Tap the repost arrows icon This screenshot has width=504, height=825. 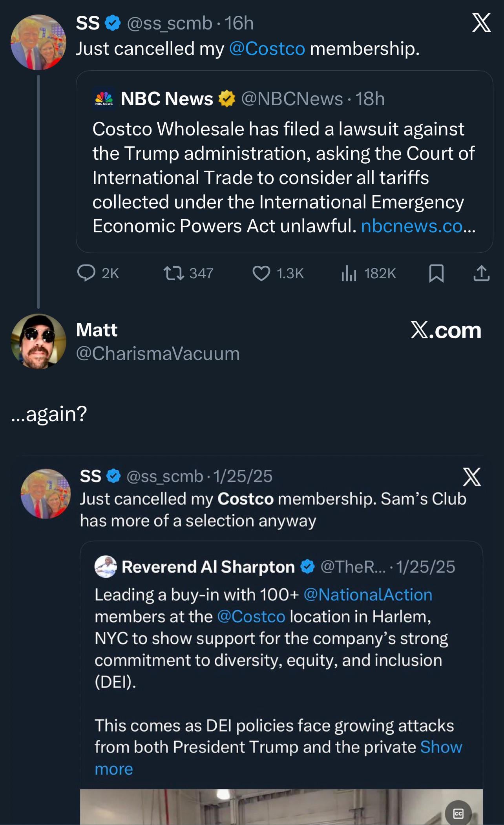pos(173,273)
